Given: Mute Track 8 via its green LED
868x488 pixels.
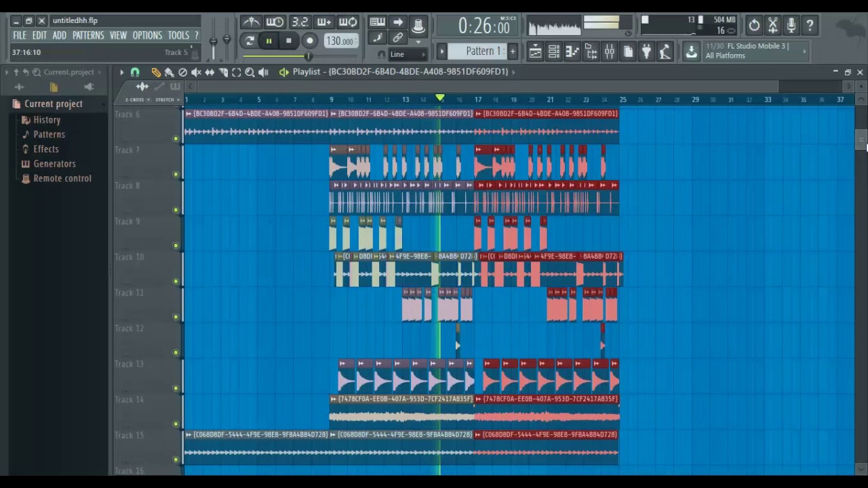Looking at the screenshot, I should (x=176, y=210).
